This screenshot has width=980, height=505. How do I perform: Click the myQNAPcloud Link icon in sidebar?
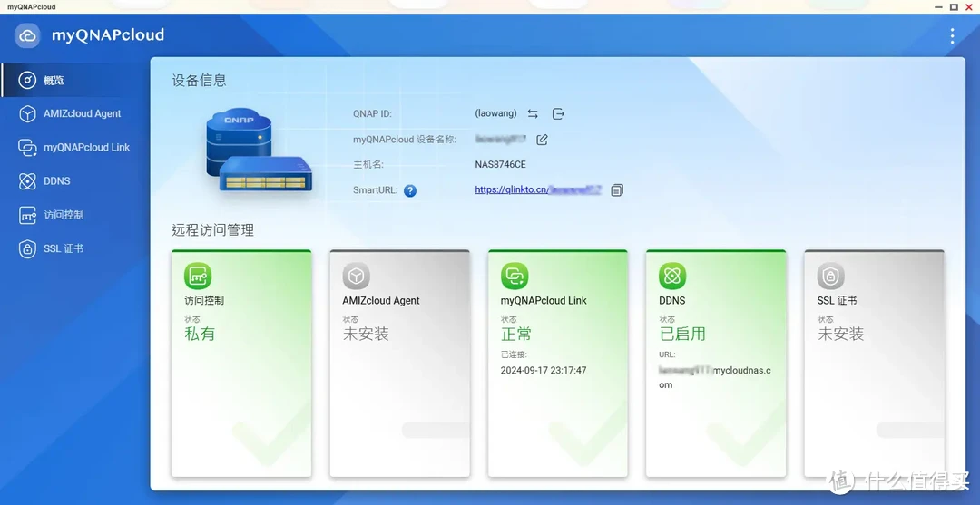tap(27, 147)
